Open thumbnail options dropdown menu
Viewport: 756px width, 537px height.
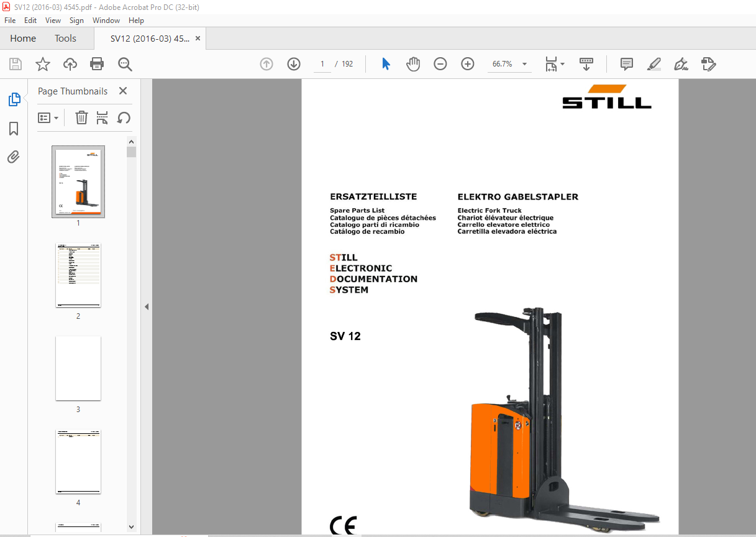(x=48, y=117)
